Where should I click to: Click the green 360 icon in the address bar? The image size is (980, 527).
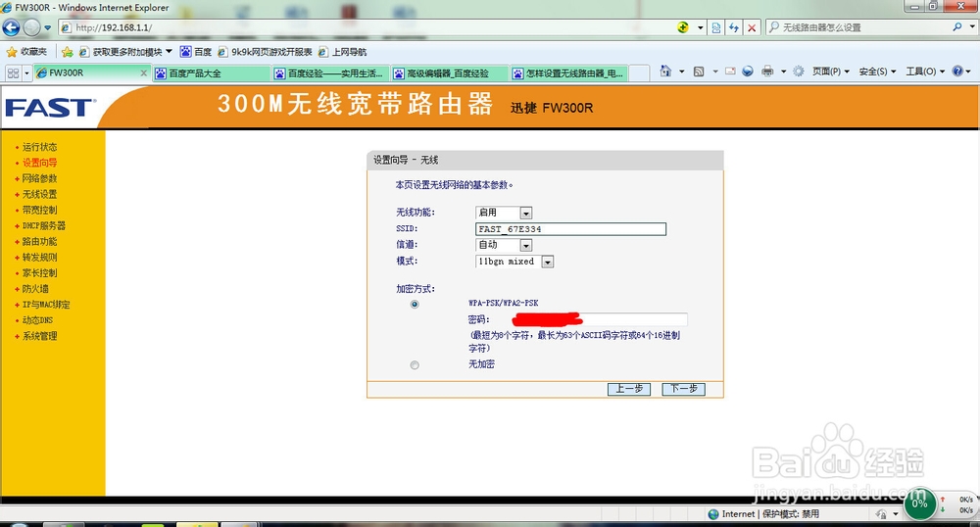[683, 27]
